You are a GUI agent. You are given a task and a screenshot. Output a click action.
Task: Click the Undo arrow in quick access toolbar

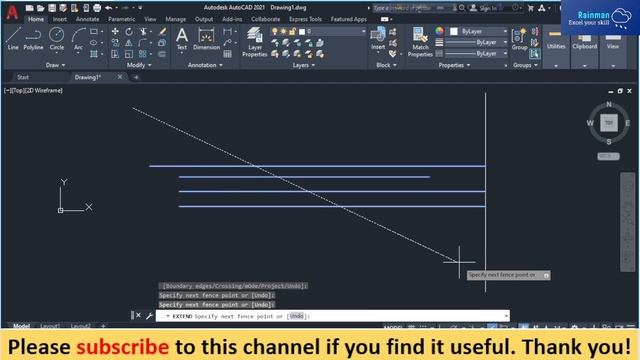(108, 8)
